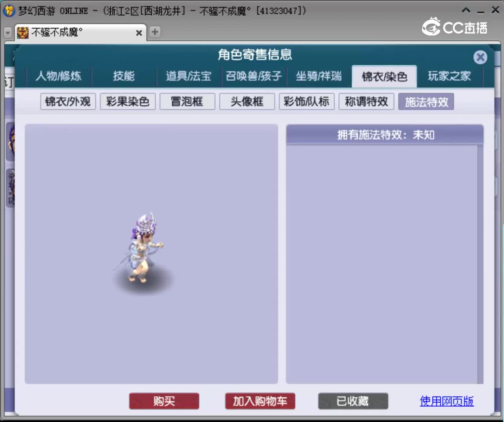This screenshot has width=504, height=422.
Task: Open the 玩家之家 tab
Action: [x=449, y=76]
